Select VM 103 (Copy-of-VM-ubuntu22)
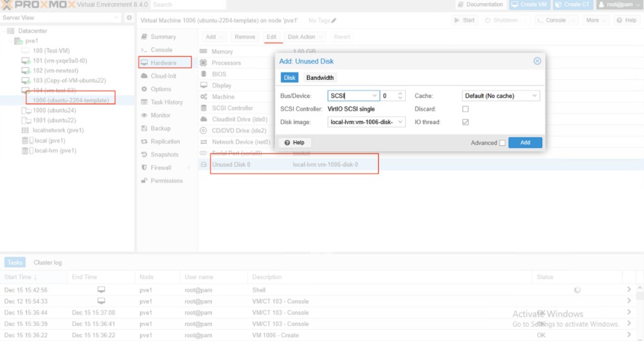Viewport: 644px width, 341px height. (x=69, y=81)
